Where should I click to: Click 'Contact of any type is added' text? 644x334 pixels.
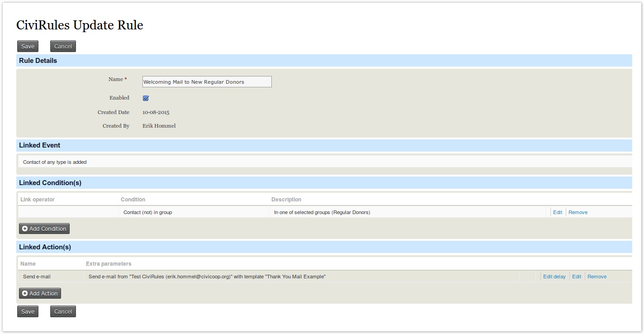[55, 162]
